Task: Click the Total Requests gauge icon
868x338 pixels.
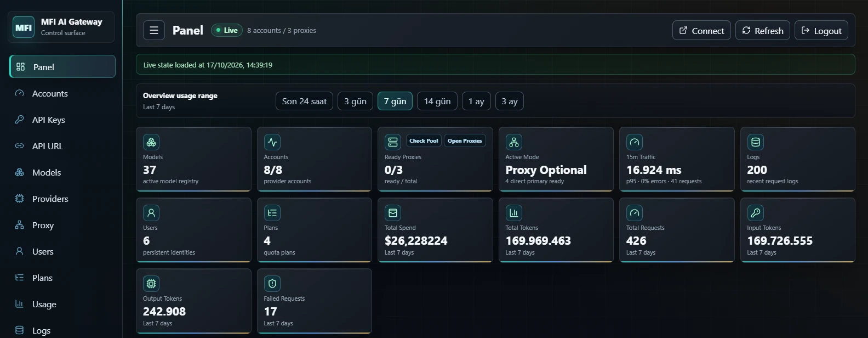Action: pos(635,213)
